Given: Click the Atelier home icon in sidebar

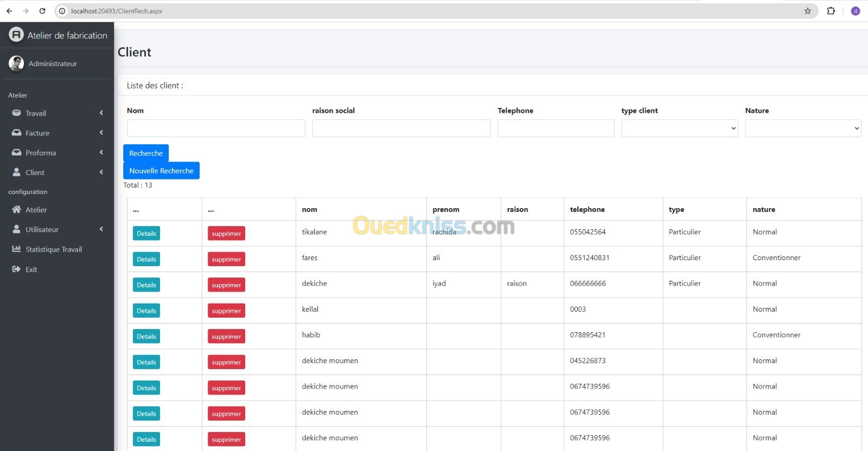Looking at the screenshot, I should (x=16, y=210).
